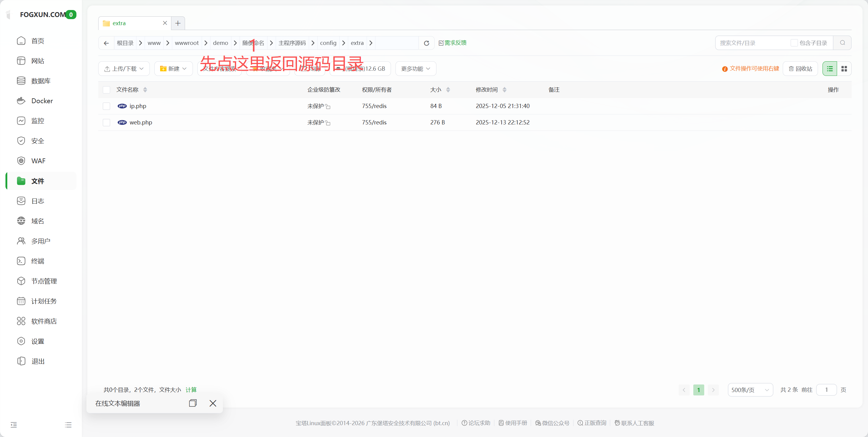The width and height of the screenshot is (868, 437).
Task: Select all files with header checkbox
Action: tap(106, 89)
